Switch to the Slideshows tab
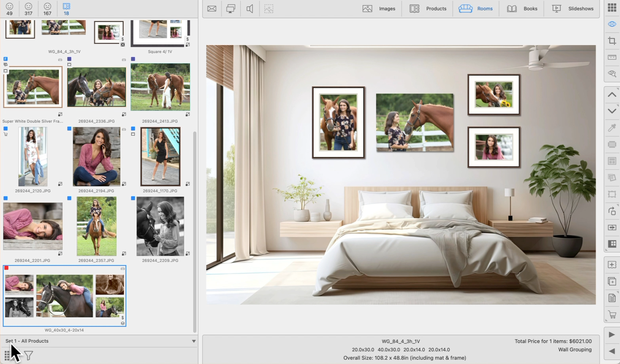 pyautogui.click(x=572, y=9)
